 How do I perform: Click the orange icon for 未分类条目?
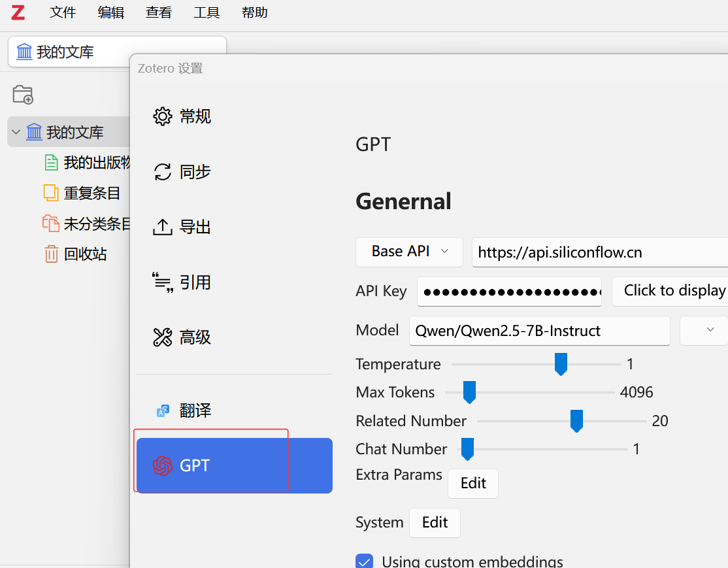pyautogui.click(x=51, y=224)
